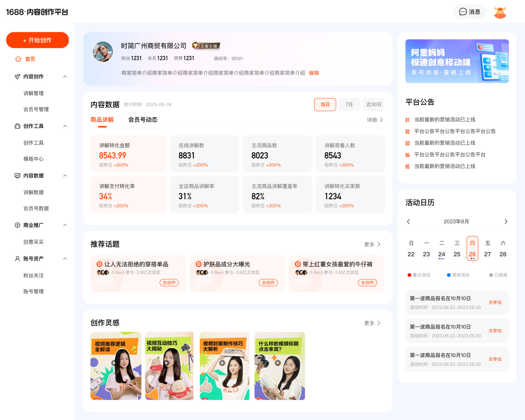Collapse the 内容创作 sidebar section
This screenshot has height=420, width=525.
tap(65, 76)
